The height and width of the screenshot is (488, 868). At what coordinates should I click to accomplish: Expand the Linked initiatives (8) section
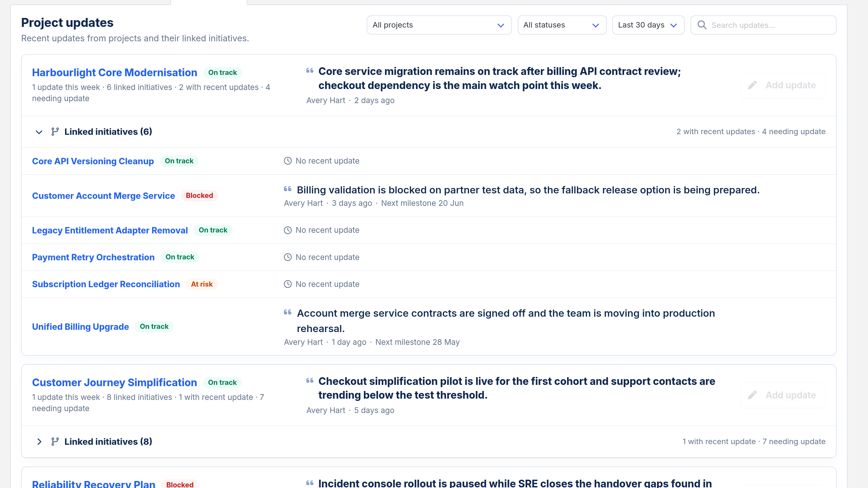tap(39, 442)
